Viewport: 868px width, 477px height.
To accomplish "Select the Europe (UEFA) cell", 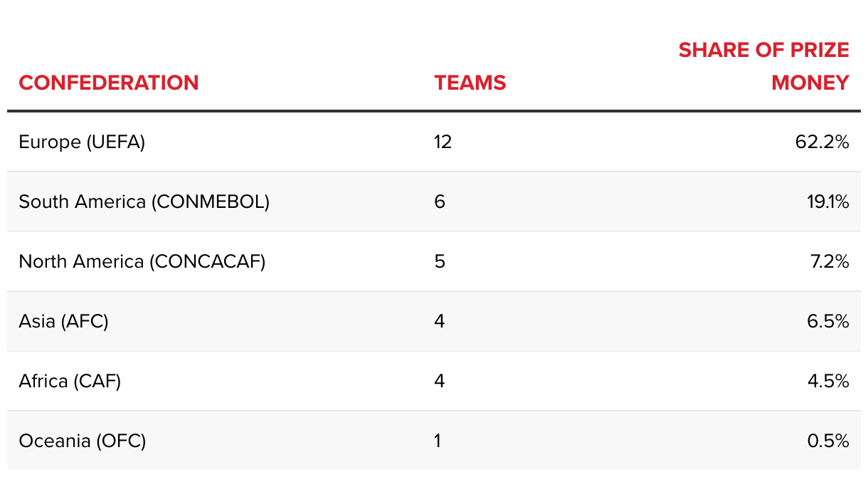I will point(82,142).
